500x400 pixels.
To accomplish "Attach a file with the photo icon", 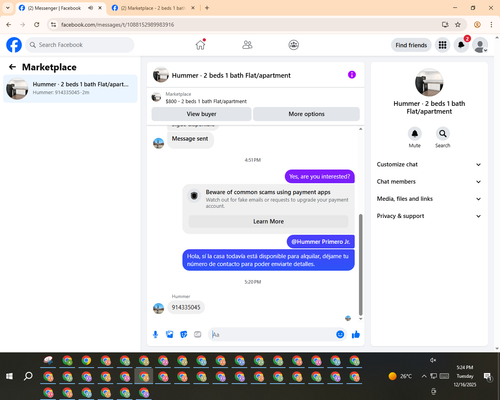I will 169,334.
